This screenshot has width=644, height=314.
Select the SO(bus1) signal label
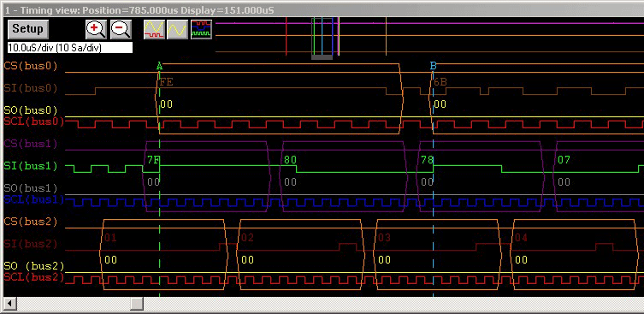pos(31,188)
